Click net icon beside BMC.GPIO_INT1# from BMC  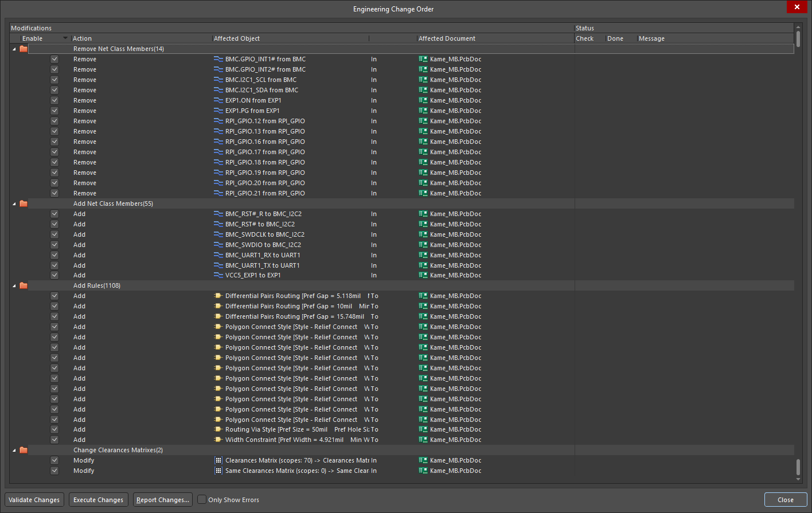218,59
